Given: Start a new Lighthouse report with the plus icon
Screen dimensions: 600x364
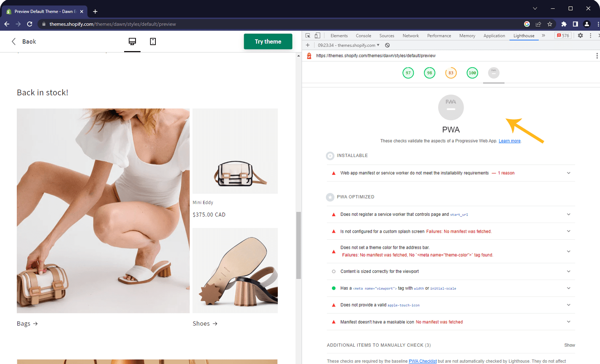Looking at the screenshot, I should (x=308, y=45).
